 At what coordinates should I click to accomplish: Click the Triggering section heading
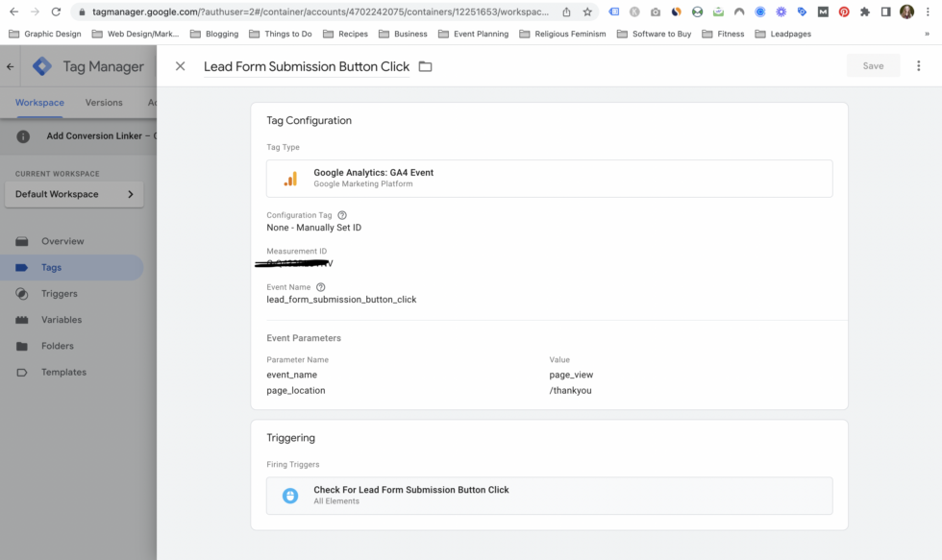[290, 438]
